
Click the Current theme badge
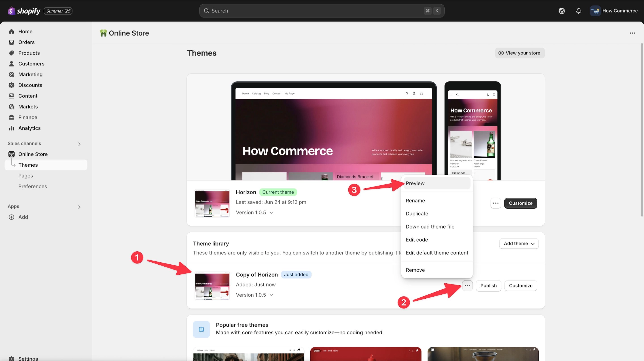(x=278, y=192)
